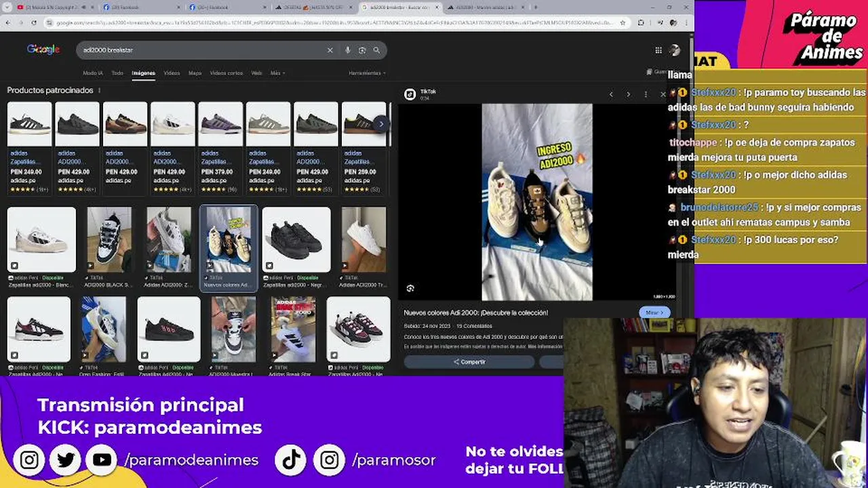
Task: Open the Google account avatar
Action: (x=675, y=50)
